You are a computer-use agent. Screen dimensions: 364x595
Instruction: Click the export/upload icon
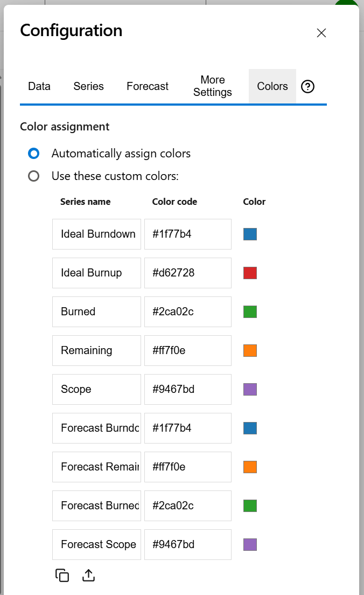(x=88, y=575)
